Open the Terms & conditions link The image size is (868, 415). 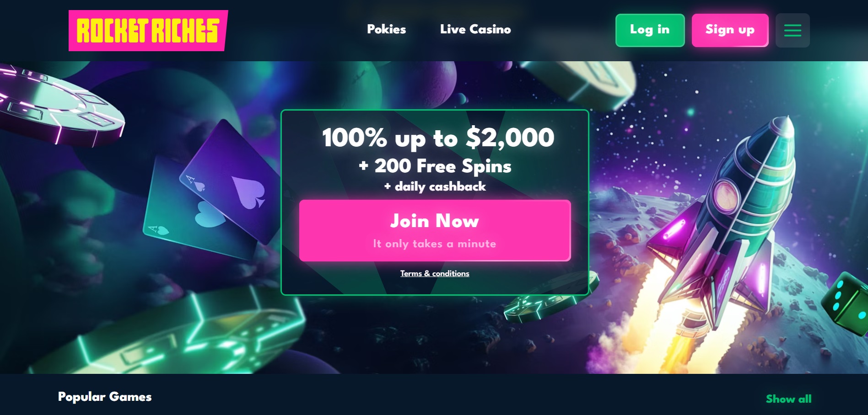point(435,273)
